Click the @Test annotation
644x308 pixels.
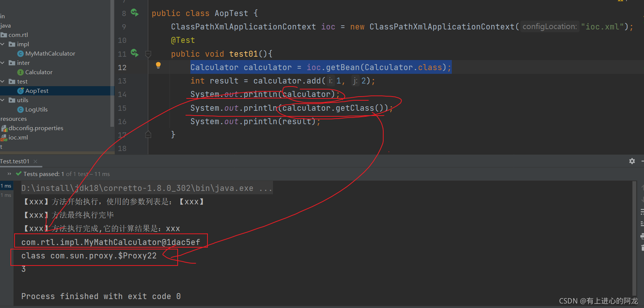(183, 40)
